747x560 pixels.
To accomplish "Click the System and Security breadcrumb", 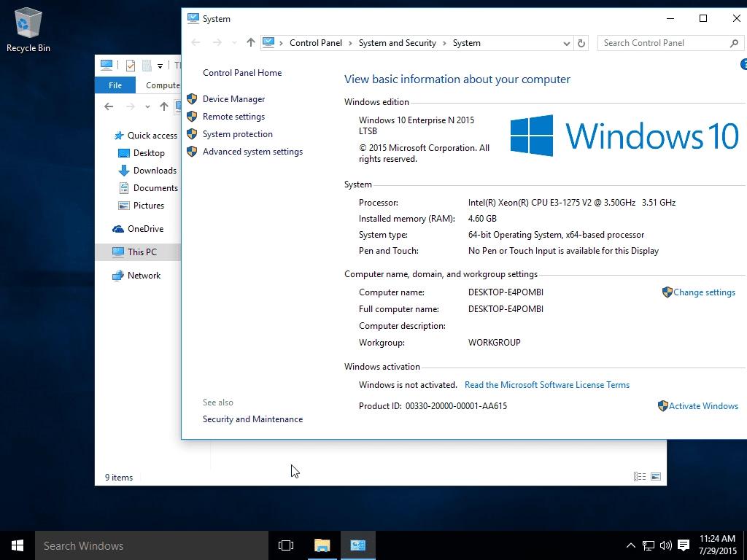I will point(398,43).
